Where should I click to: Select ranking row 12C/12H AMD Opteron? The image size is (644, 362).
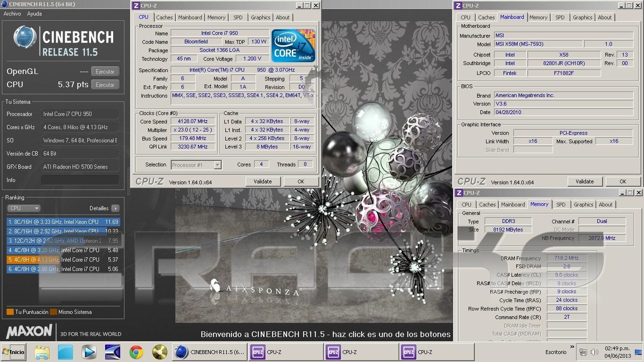pyautogui.click(x=64, y=241)
